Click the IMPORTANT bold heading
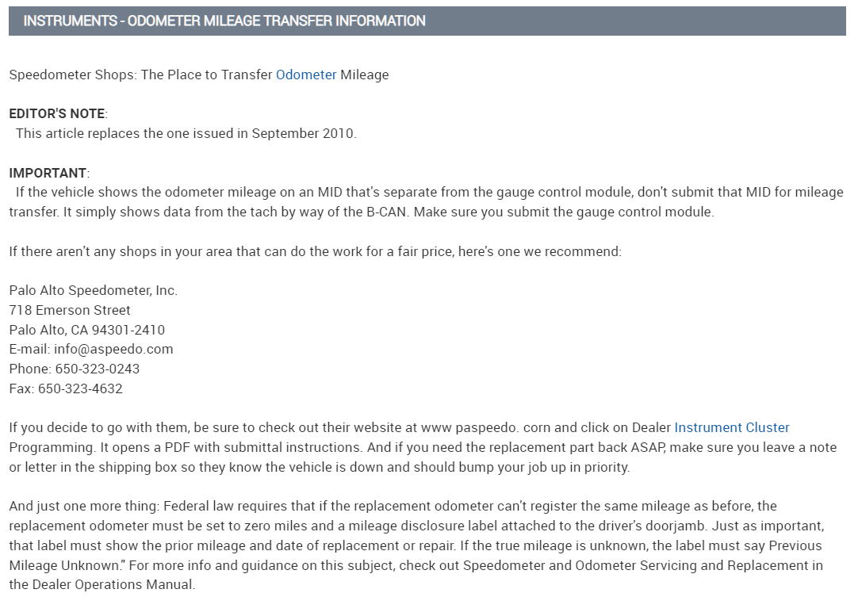This screenshot has height=616, width=862. (x=48, y=173)
